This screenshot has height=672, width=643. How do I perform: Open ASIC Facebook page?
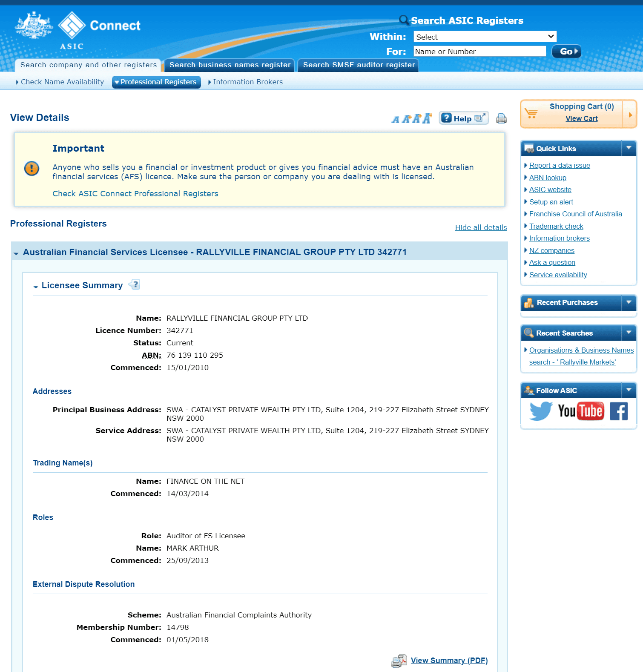(x=619, y=411)
